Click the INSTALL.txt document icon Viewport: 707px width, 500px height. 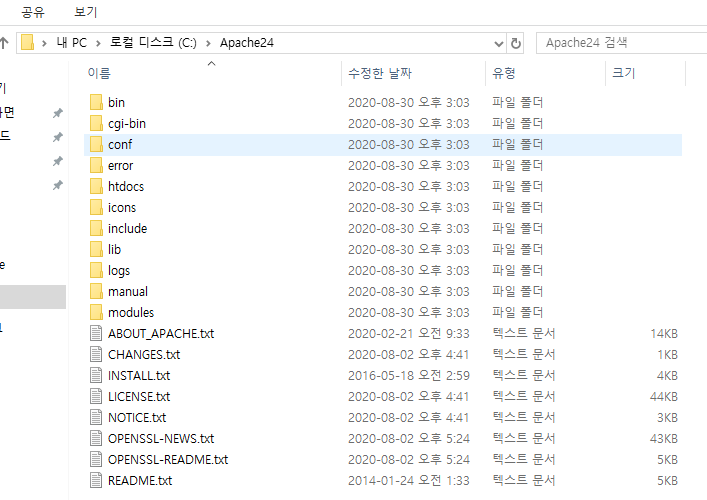point(96,375)
